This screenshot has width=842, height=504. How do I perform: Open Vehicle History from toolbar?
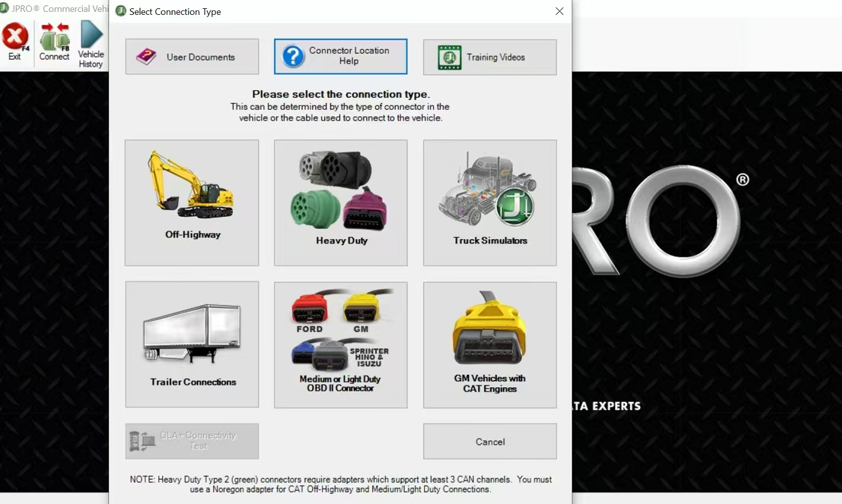pos(91,44)
